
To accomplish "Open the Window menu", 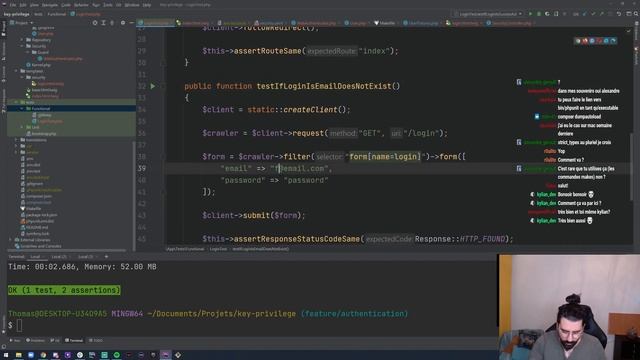I will [x=132, y=5].
